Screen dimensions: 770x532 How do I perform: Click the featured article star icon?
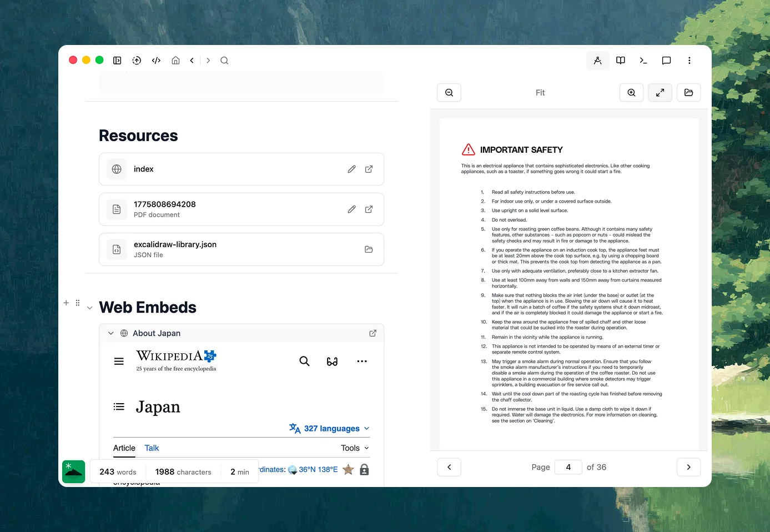pyautogui.click(x=348, y=470)
